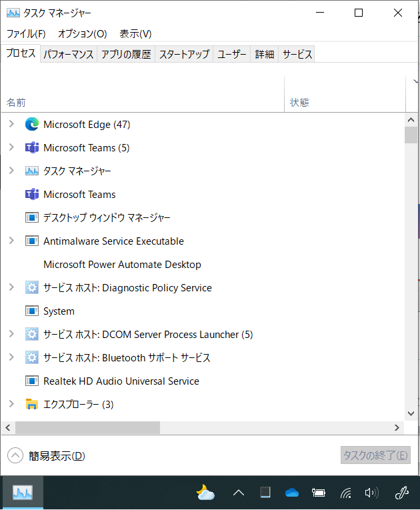The width and height of the screenshot is (420, 510).
Task: Click the horizontal scrollbar right arrow
Action: click(397, 428)
